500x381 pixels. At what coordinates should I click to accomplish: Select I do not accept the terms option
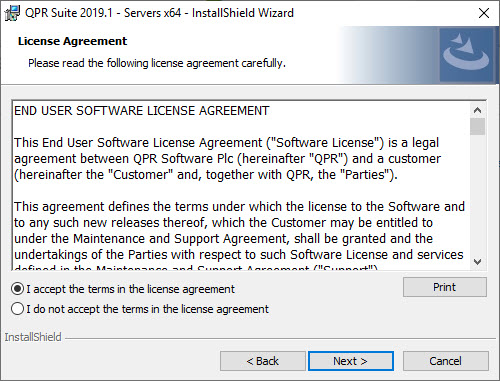(17, 309)
